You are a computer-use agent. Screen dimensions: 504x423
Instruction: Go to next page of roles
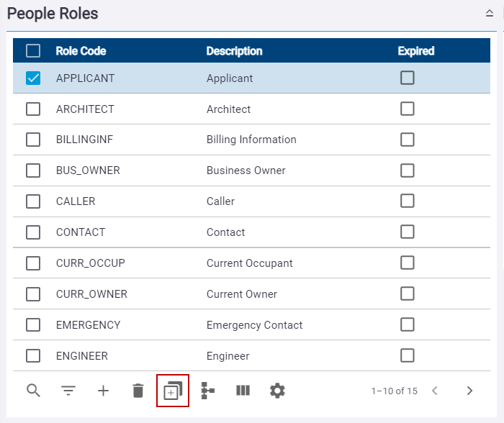(x=469, y=391)
